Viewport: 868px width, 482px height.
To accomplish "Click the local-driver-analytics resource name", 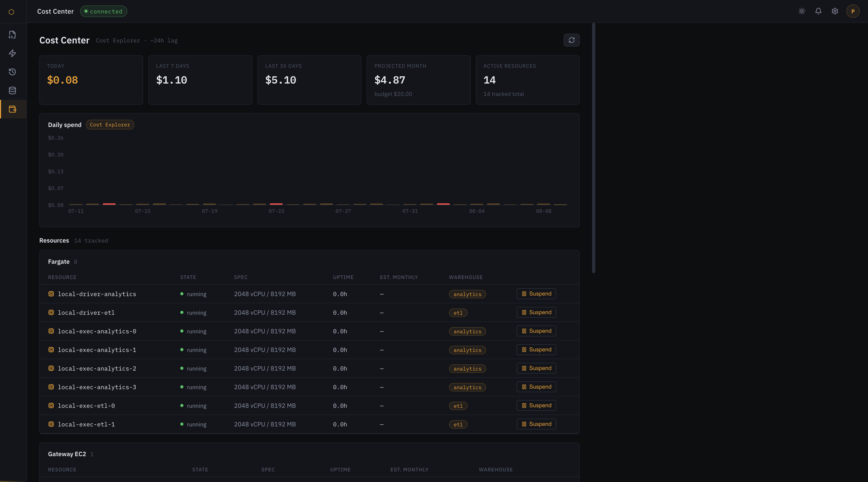I will (97, 294).
